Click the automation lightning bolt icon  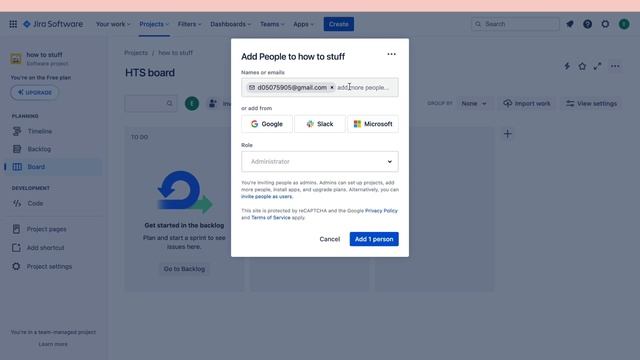click(567, 66)
